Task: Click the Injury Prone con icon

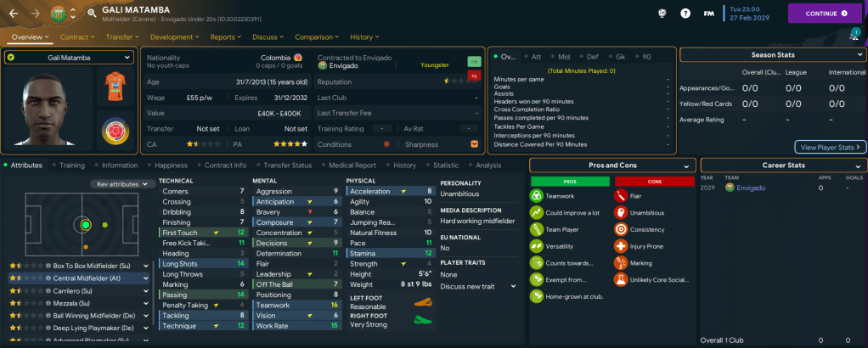Action: [620, 245]
